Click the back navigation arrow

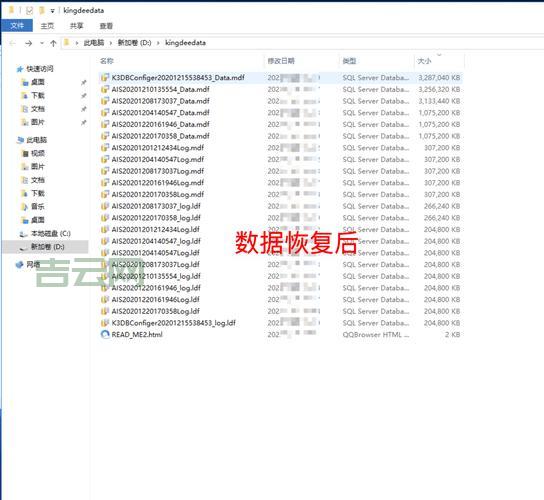tap(12, 43)
